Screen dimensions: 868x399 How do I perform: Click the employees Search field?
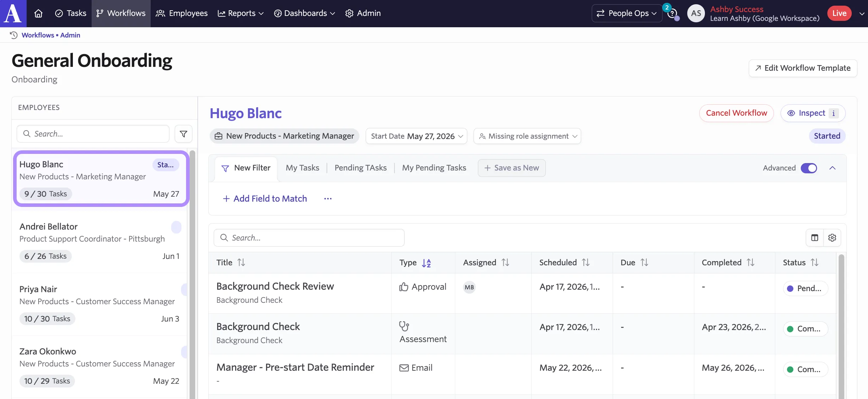(x=93, y=134)
